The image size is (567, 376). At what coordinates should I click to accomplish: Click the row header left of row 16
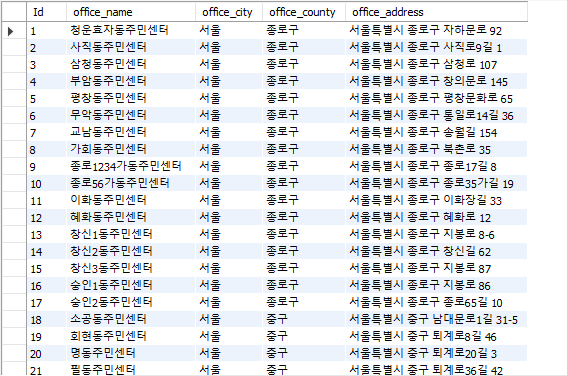tap(14, 285)
